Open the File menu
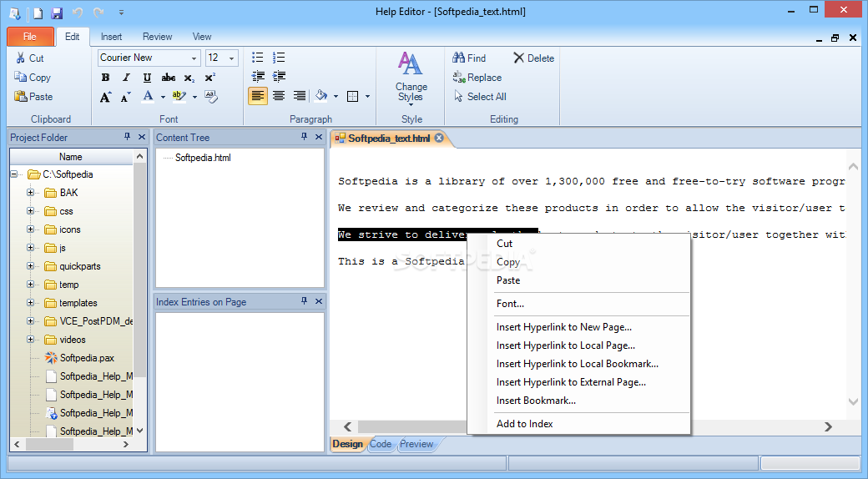Viewport: 868px width, 479px height. [30, 37]
